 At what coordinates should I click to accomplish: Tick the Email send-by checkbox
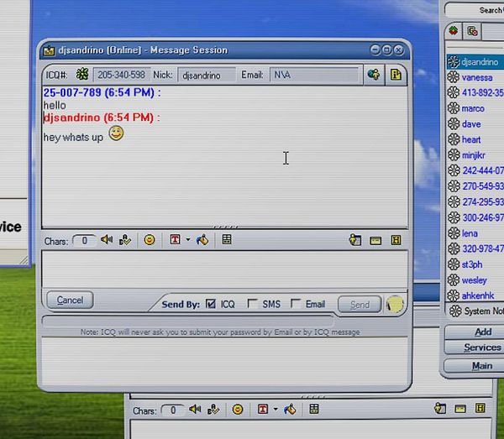tap(296, 303)
